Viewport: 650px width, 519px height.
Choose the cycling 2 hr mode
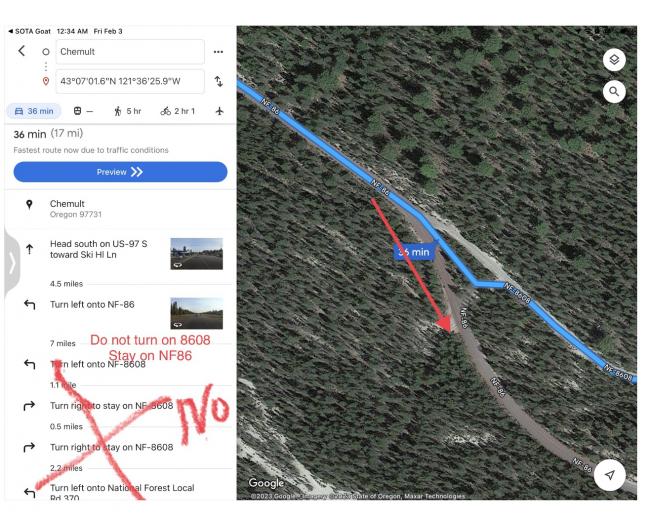(x=177, y=111)
